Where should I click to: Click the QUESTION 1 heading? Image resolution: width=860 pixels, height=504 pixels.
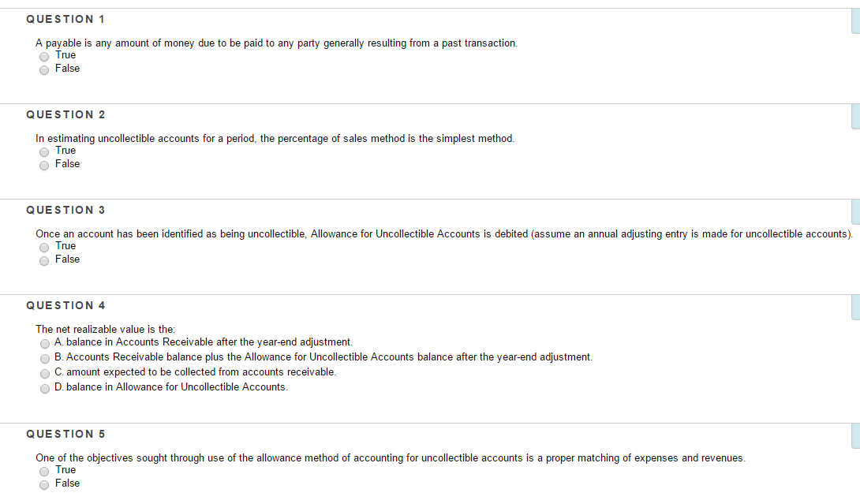tap(65, 19)
